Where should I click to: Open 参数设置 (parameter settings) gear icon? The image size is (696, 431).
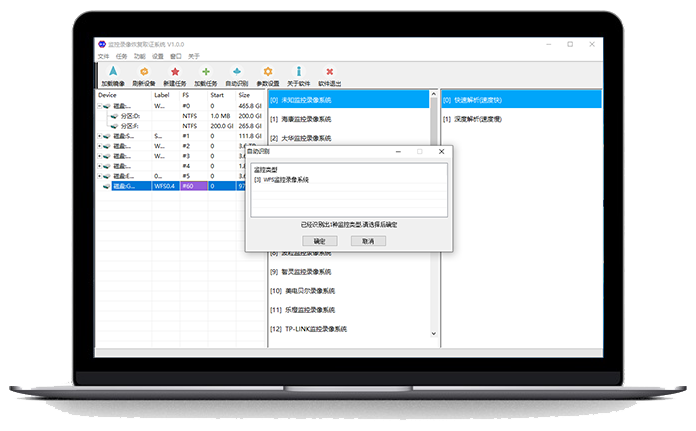coord(267,73)
